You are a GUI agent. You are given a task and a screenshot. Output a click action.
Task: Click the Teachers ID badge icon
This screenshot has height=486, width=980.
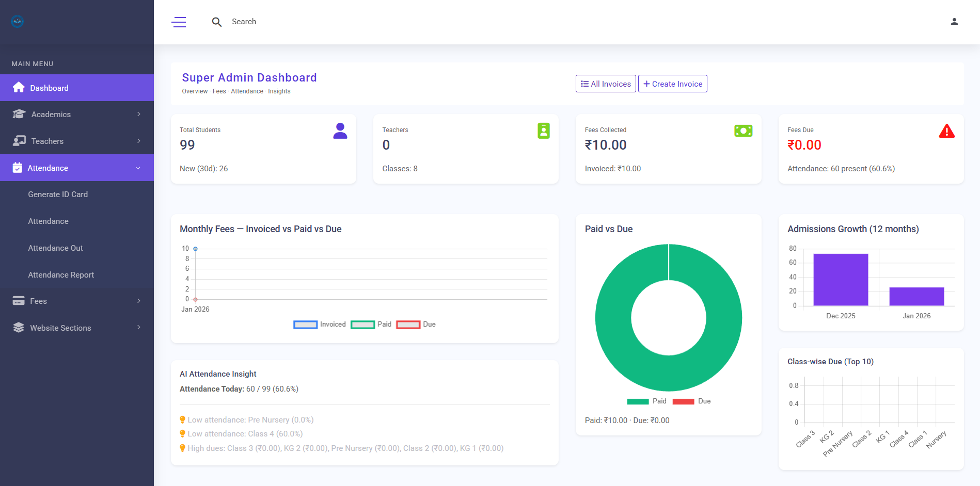pyautogui.click(x=543, y=131)
